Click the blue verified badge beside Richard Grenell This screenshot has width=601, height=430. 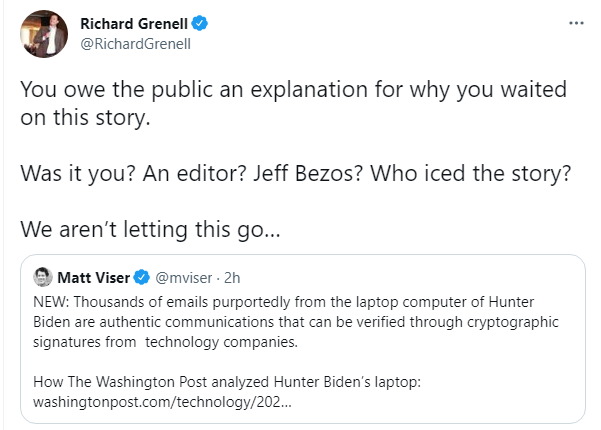click(x=200, y=23)
